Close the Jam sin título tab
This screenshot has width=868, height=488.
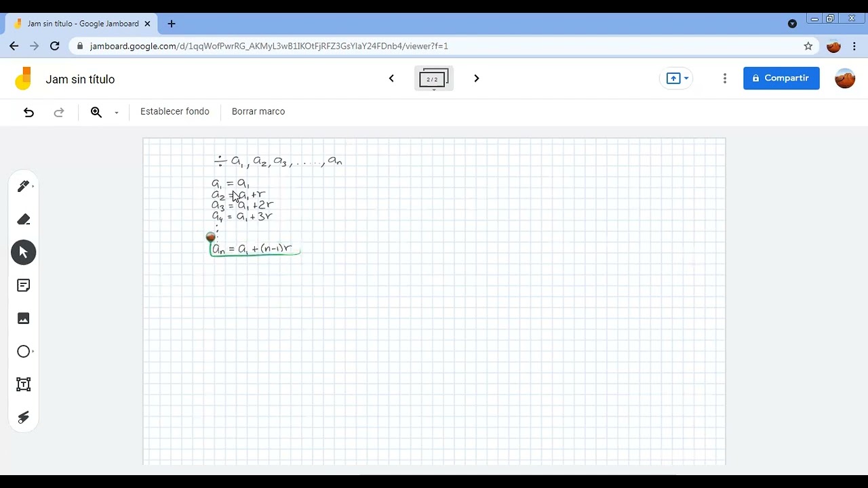tap(147, 24)
